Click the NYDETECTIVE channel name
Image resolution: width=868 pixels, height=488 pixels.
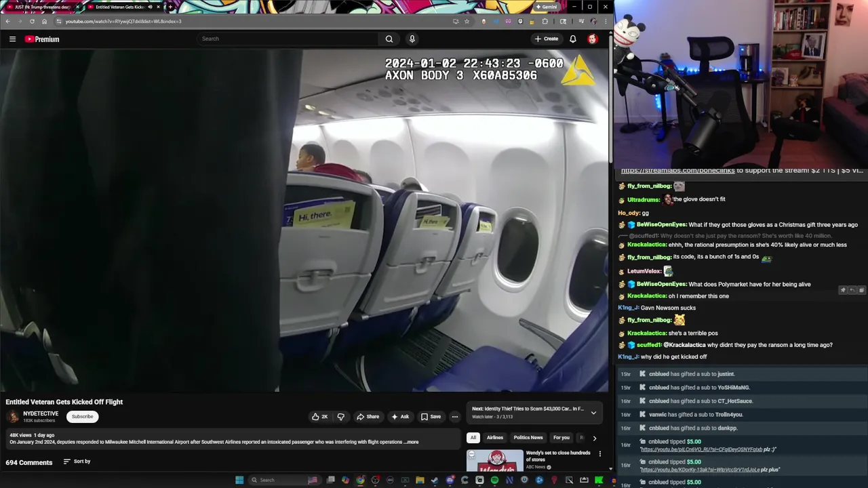[41, 413]
